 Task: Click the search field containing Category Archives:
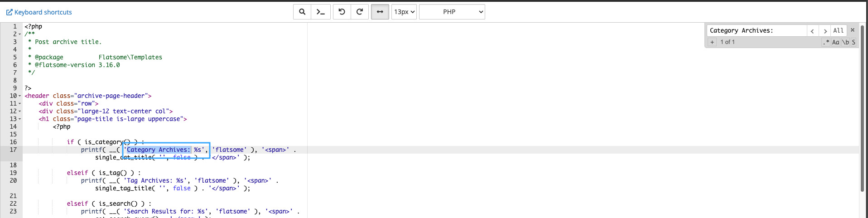[757, 30]
